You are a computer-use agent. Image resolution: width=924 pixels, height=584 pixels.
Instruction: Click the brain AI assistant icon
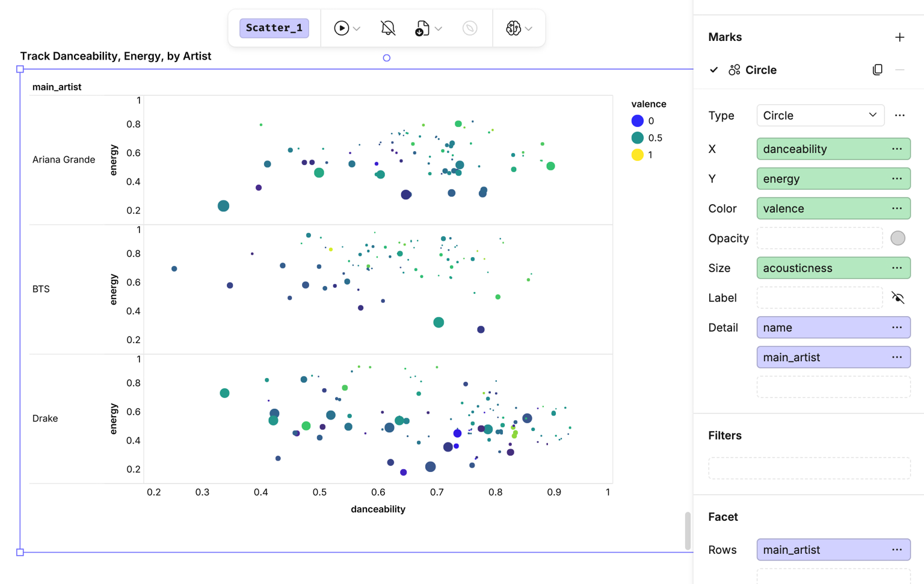tap(513, 28)
